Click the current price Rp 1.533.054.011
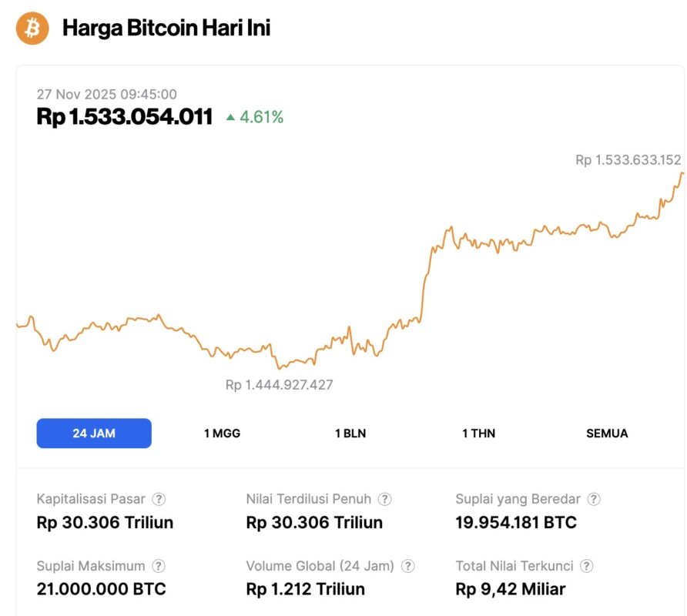The width and height of the screenshot is (687, 616). tap(125, 117)
